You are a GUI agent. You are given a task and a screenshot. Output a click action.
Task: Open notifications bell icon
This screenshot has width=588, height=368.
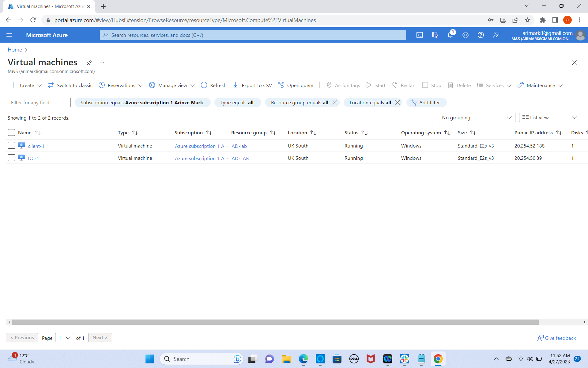pyautogui.click(x=450, y=35)
